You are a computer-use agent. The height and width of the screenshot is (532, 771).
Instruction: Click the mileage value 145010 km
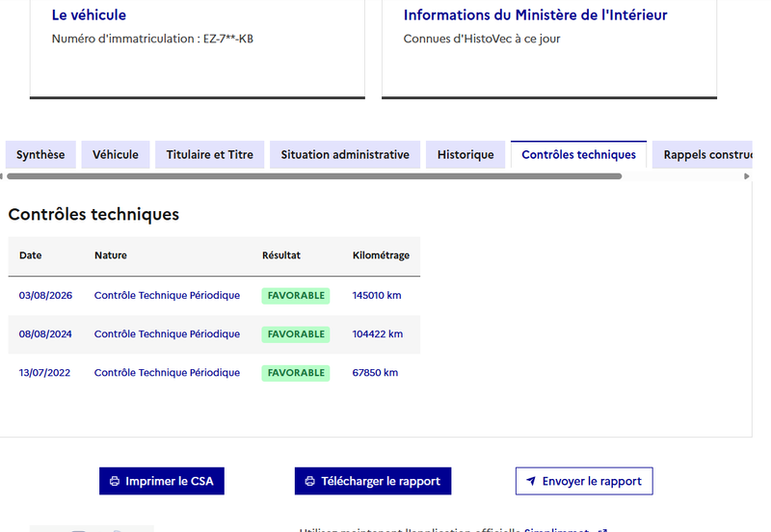pos(377,296)
